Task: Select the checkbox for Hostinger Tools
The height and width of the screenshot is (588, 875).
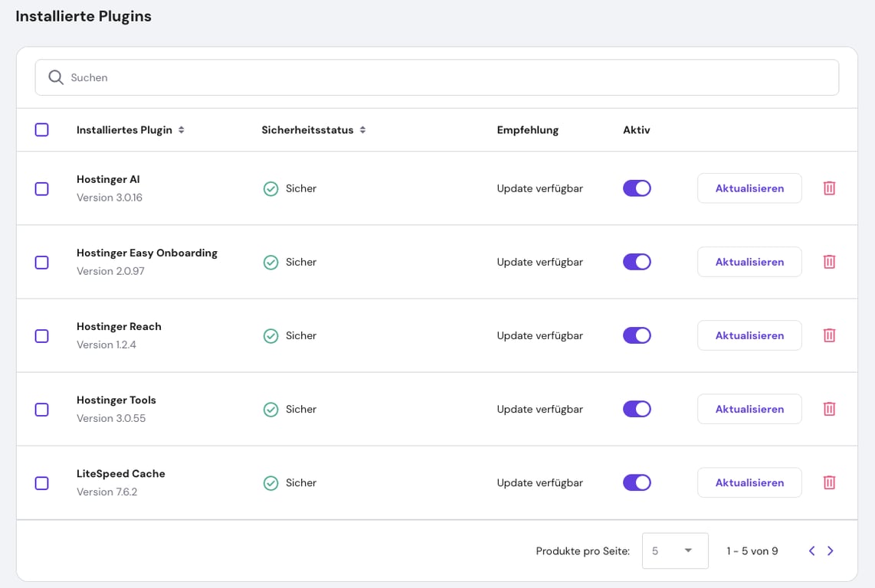Action: point(42,409)
